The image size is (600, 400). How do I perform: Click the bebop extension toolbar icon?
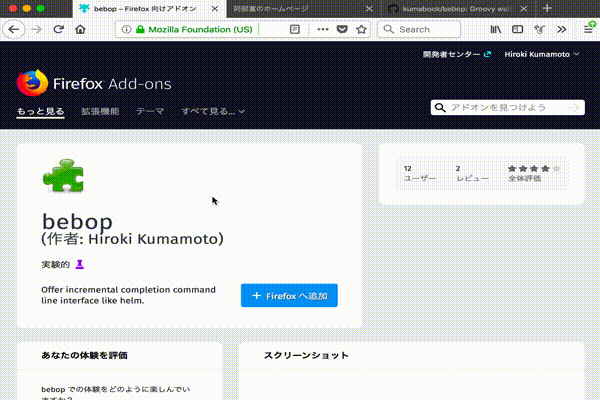[x=540, y=29]
